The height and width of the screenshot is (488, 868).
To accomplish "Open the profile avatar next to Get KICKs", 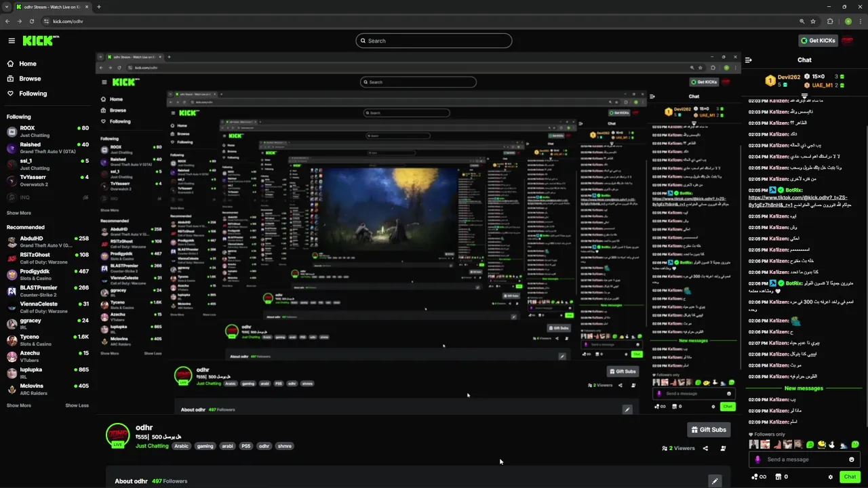I will [x=847, y=41].
